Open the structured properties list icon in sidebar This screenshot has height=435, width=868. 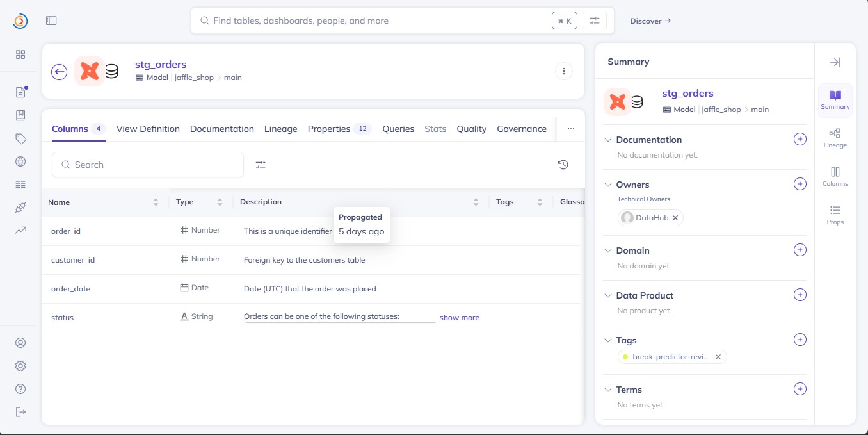pyautogui.click(x=20, y=185)
